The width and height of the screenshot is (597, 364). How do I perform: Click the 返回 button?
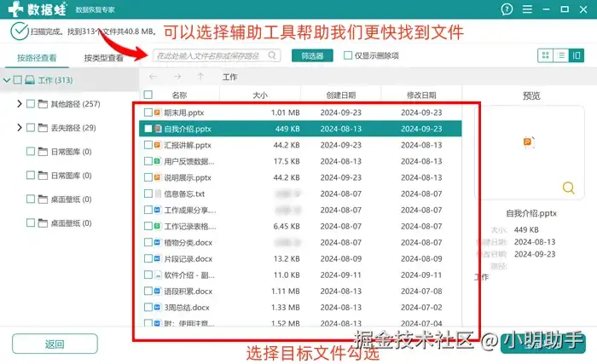tap(55, 344)
